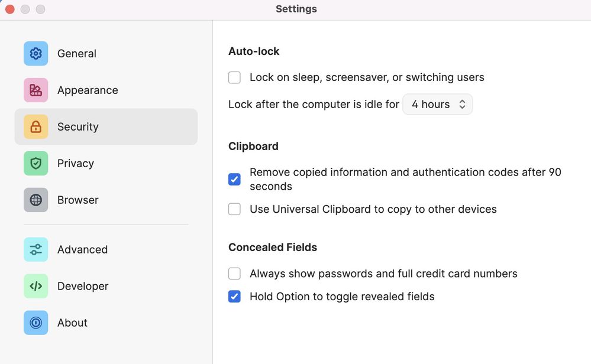Click the General gear icon
The image size is (591, 364).
pyautogui.click(x=35, y=54)
